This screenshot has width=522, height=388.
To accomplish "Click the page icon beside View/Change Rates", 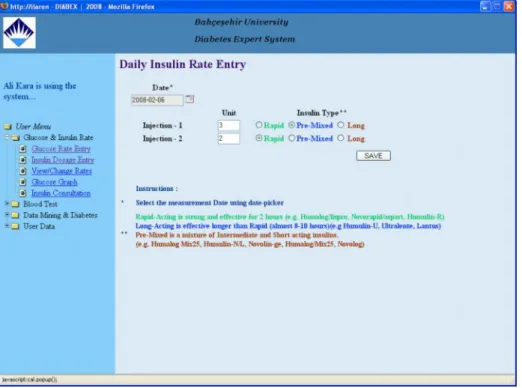I will (x=23, y=171).
